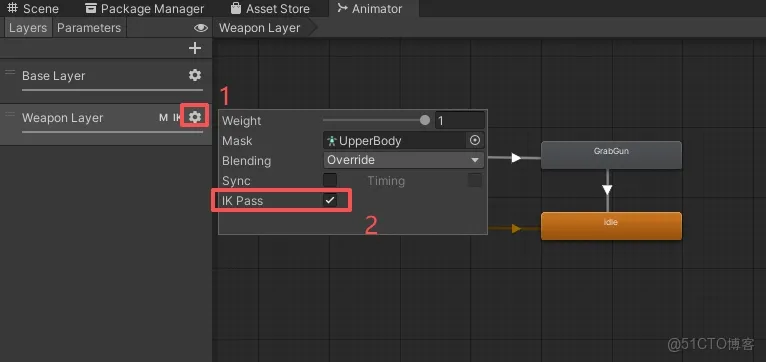
Task: Select the white transition arrow into GrabGun
Action: tap(516, 158)
